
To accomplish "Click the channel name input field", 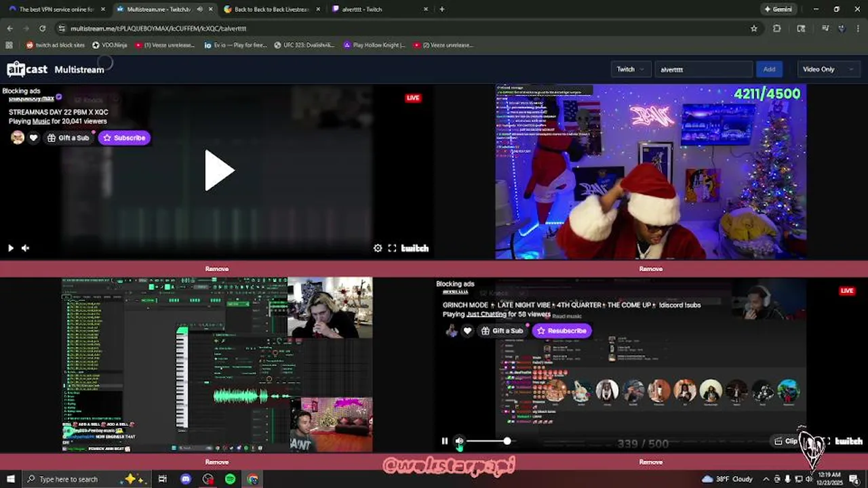I will point(703,69).
